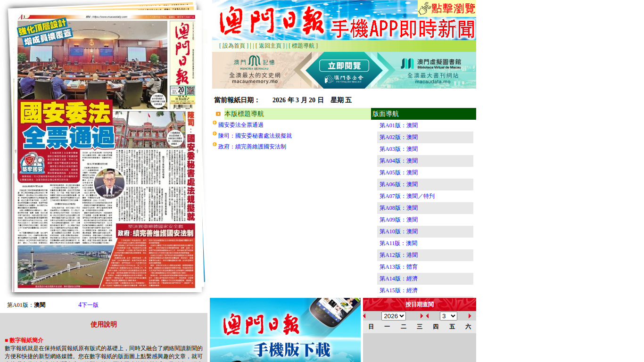Open page 第A08版：澳聞
The image size is (644, 362).
click(398, 208)
